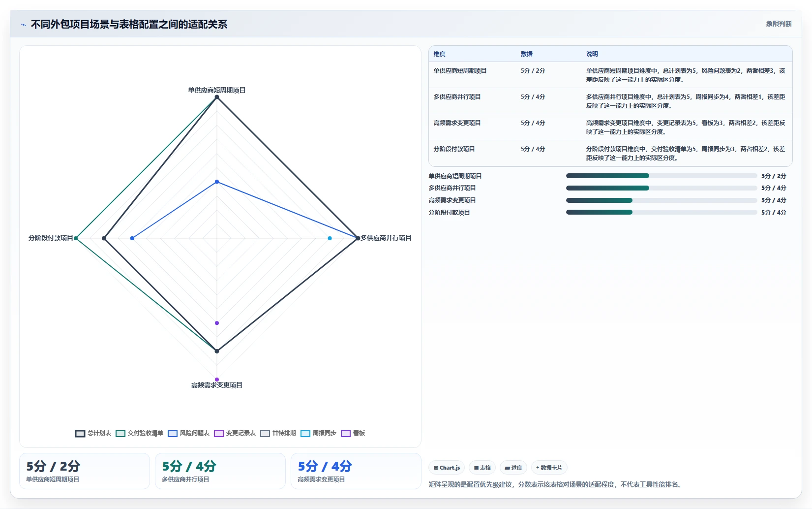Select the 单供应商短周期项目 table row cell

[460, 71]
